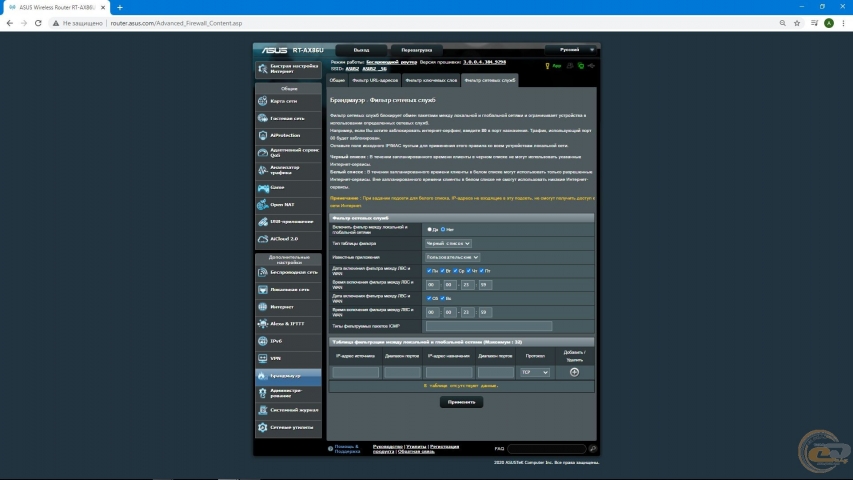Open a new Chrome tab
Screen dimensions: 853x480
tap(120, 8)
